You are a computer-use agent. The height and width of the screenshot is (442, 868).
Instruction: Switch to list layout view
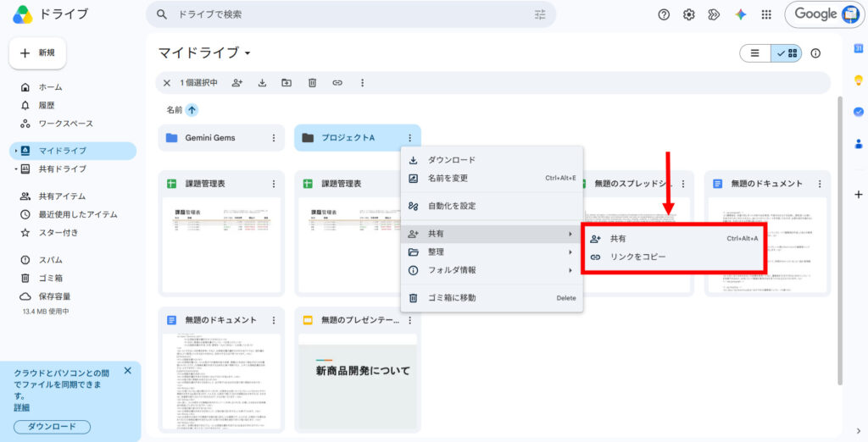coord(755,53)
